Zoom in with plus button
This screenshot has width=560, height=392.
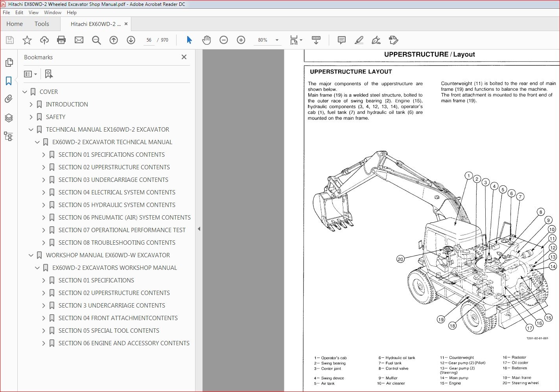pos(241,40)
